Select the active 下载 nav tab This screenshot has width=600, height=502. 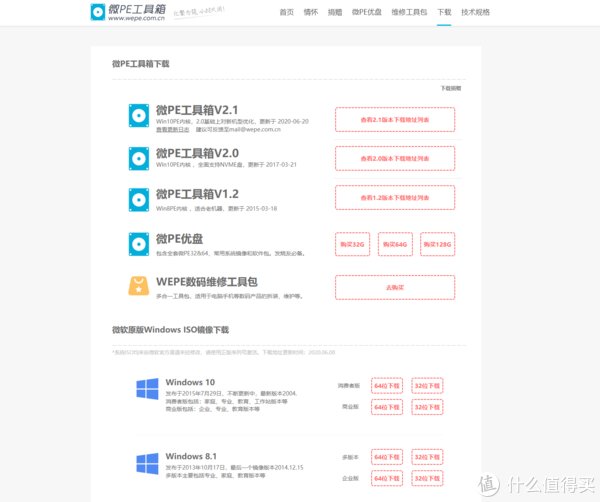[x=444, y=12]
